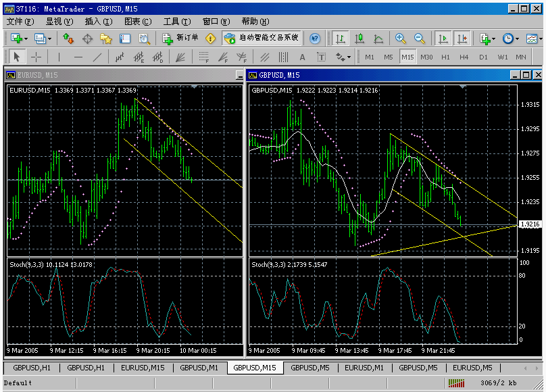Switch timeframe to H1
The width and height of the screenshot is (546, 392).
tap(445, 57)
